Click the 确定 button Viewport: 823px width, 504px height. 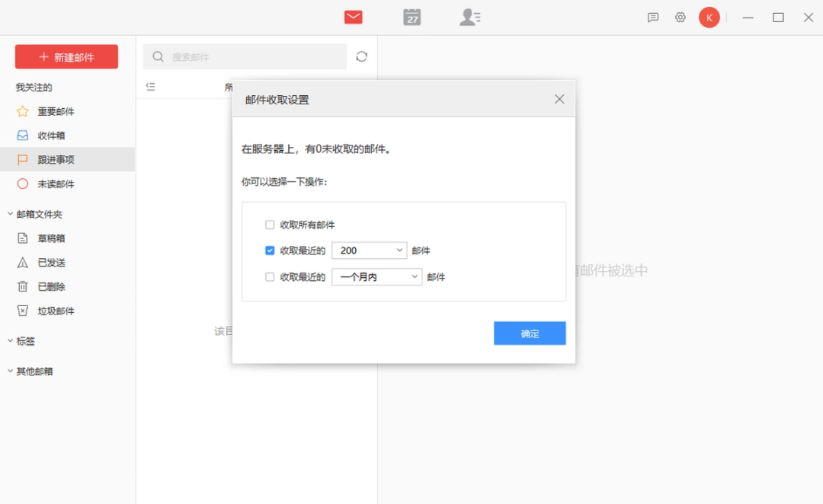coord(530,333)
